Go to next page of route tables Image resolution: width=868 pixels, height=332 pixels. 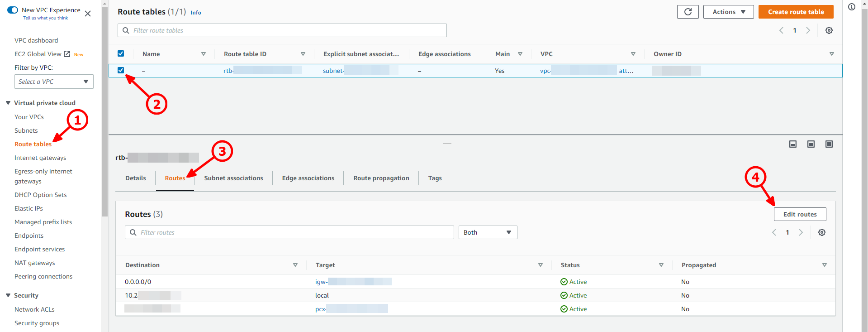[808, 30]
